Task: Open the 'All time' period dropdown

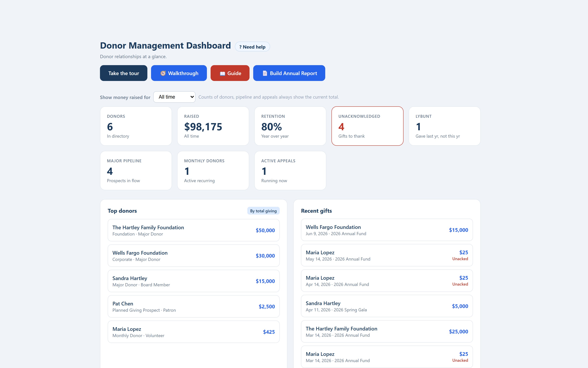Action: click(x=174, y=97)
